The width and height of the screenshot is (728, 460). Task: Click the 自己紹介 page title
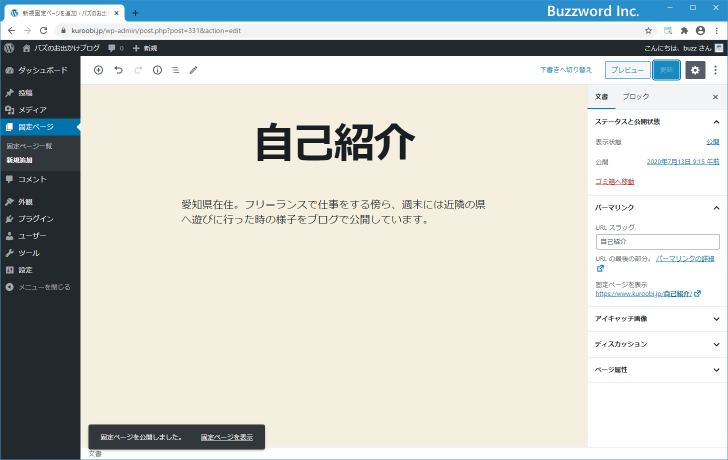[x=335, y=142]
